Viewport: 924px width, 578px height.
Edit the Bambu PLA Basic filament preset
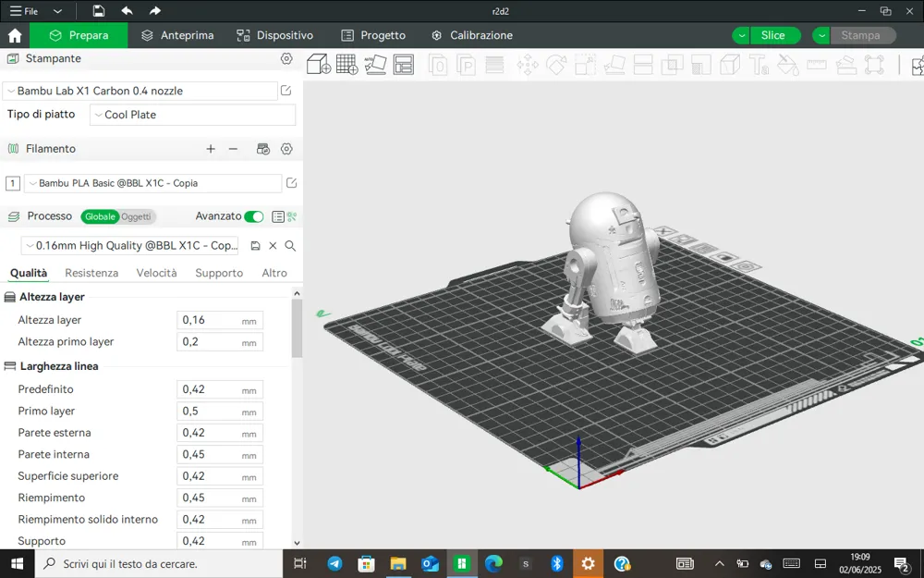coord(291,183)
